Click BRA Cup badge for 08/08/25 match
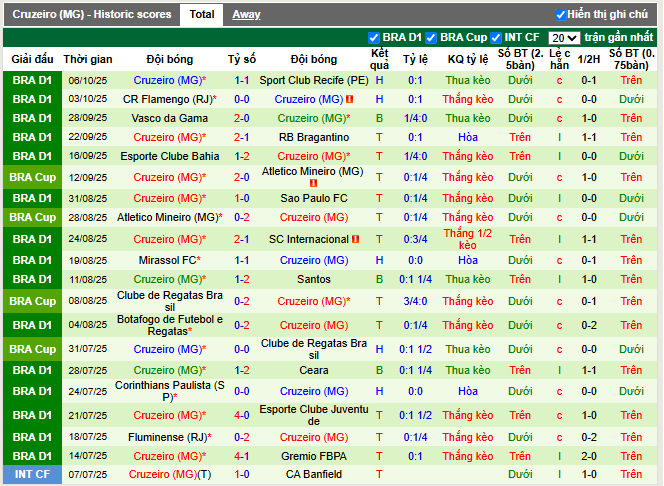Image resolution: width=664 pixels, height=486 pixels. pyautogui.click(x=32, y=301)
